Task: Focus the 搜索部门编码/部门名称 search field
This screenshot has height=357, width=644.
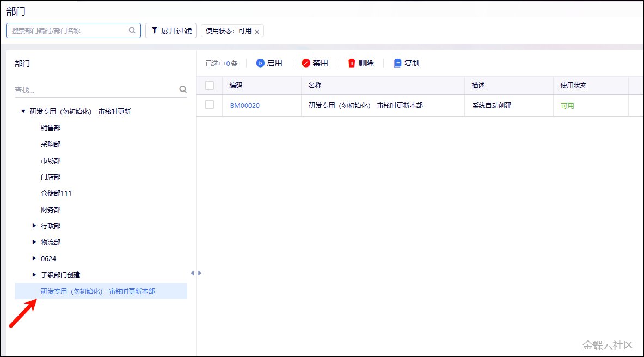Action: coord(73,31)
